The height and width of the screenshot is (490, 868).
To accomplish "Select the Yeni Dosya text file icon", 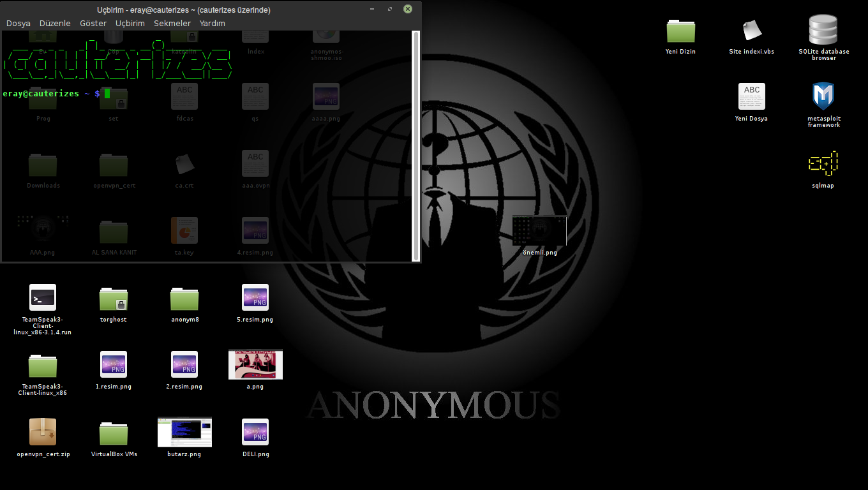I will tap(752, 96).
